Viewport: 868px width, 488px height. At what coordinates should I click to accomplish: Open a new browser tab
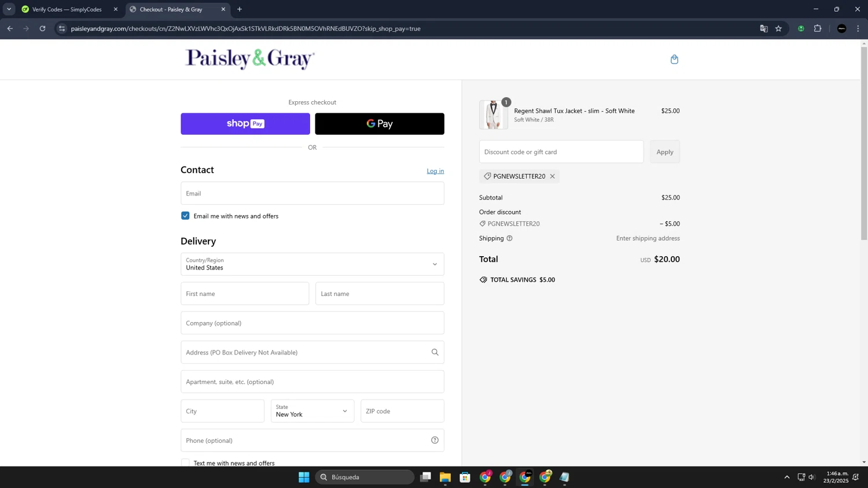240,9
